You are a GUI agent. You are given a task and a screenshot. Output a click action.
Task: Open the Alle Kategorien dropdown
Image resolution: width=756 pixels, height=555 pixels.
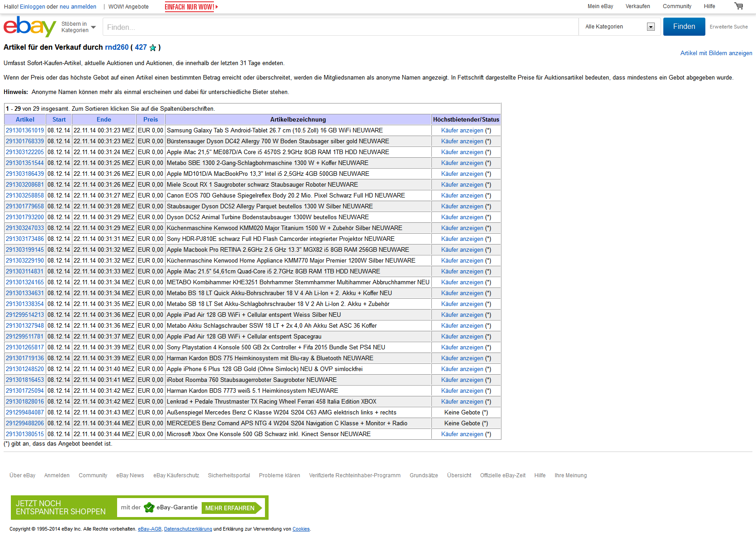pyautogui.click(x=619, y=27)
